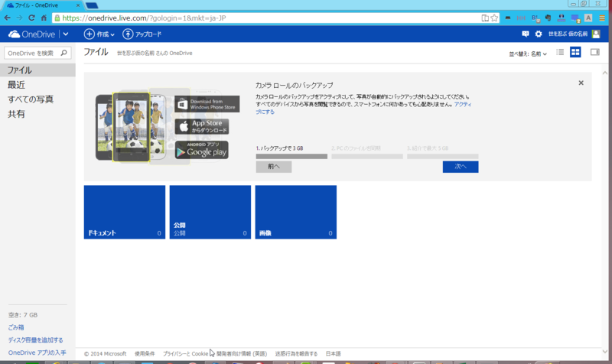Click プライバシーと Cookie footer link
The height and width of the screenshot is (364, 612).
186,353
